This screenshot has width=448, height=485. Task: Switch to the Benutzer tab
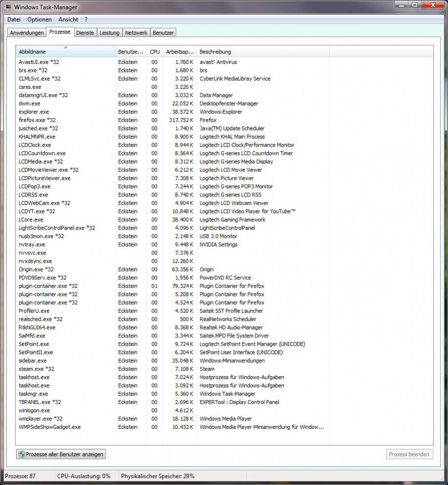pyautogui.click(x=163, y=33)
